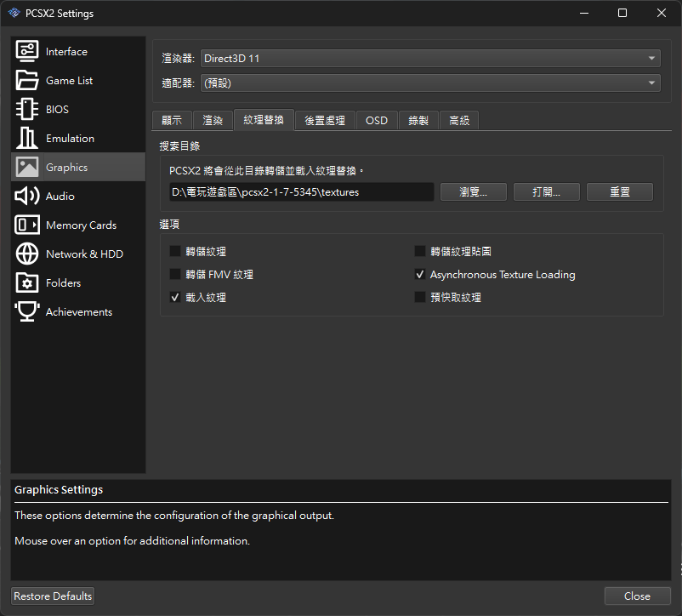
Task: Uncheck the 載入紋理 checkbox
Action: click(175, 298)
